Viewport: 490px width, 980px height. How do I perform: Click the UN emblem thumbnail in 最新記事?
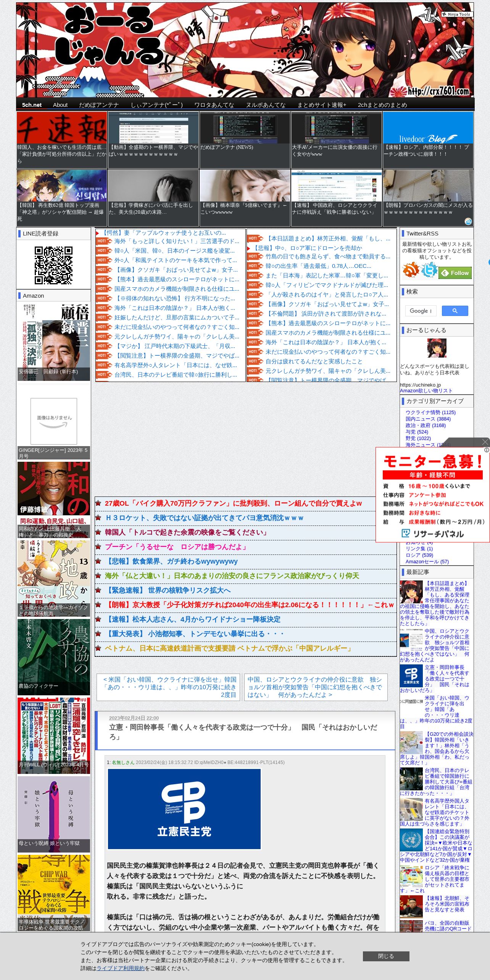[x=411, y=840]
